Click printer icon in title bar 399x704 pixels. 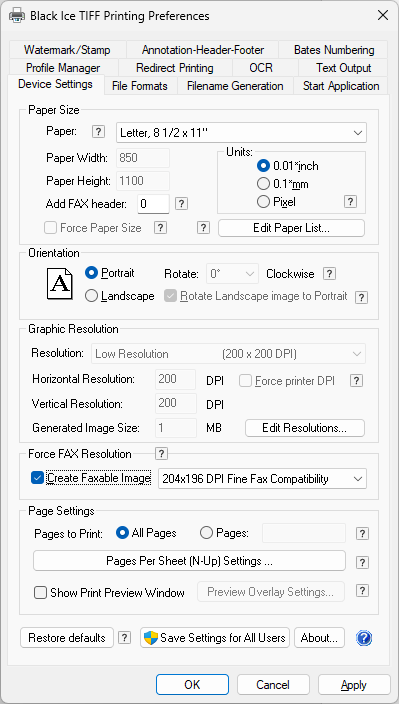(x=17, y=16)
